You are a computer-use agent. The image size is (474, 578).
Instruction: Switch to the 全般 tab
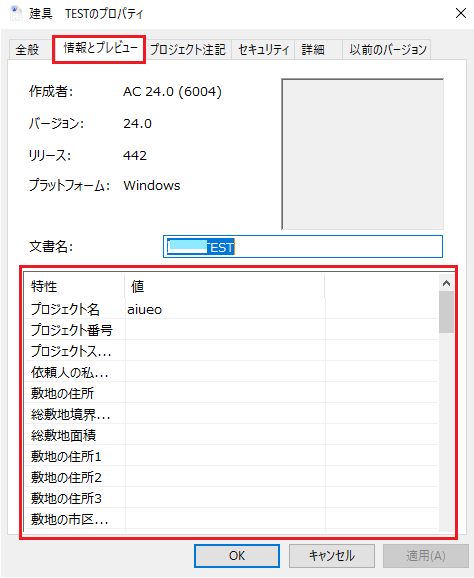(27, 49)
